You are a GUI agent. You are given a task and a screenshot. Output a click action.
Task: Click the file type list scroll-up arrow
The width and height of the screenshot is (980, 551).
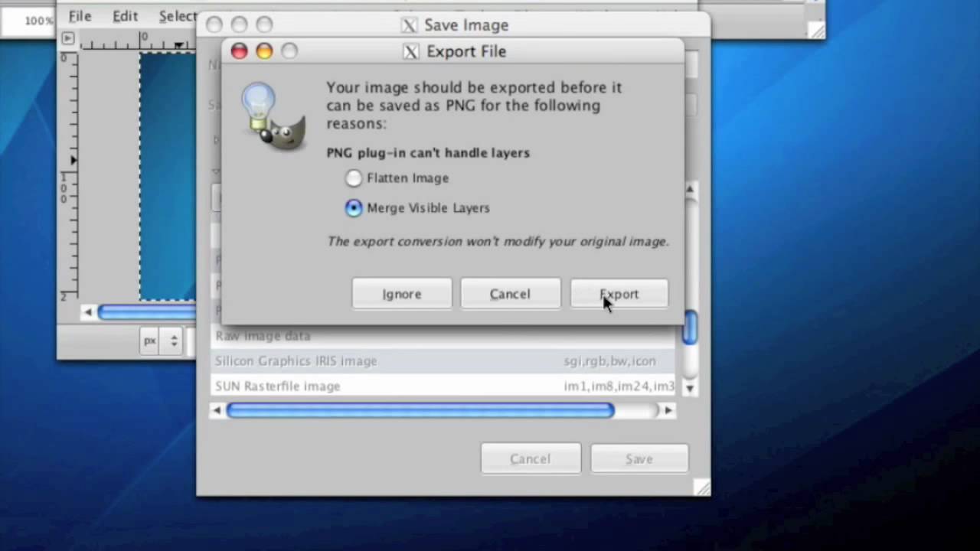690,189
